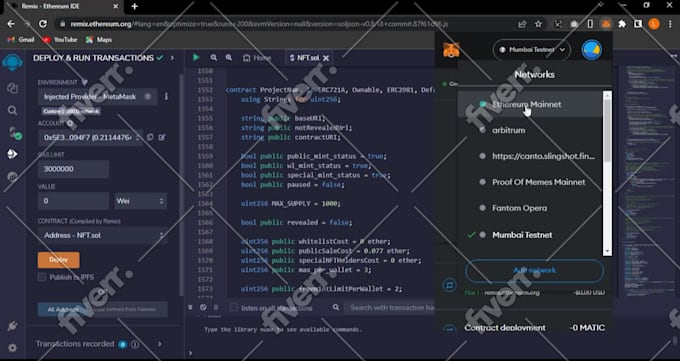This screenshot has width=680, height=361.
Task: Open a new Chrome tab
Action: pyautogui.click(x=134, y=7)
